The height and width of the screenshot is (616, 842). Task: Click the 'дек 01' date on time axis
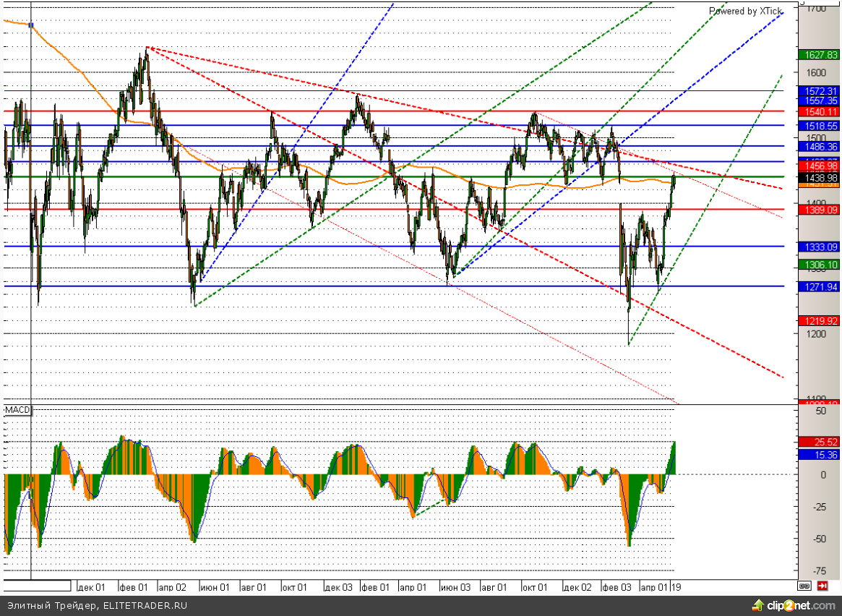tap(92, 587)
